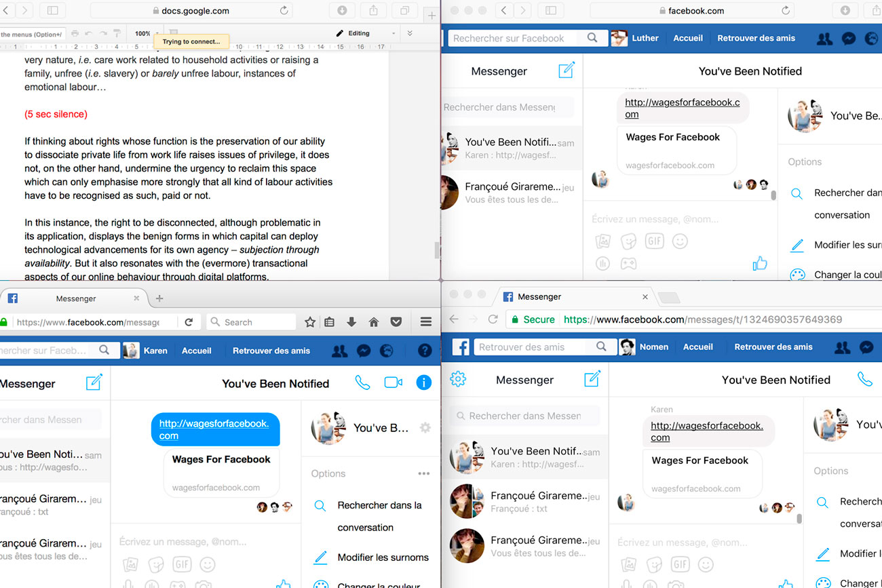Start a voice call in Karen's Messenger
Viewport: 882px width, 588px height.
tap(363, 383)
